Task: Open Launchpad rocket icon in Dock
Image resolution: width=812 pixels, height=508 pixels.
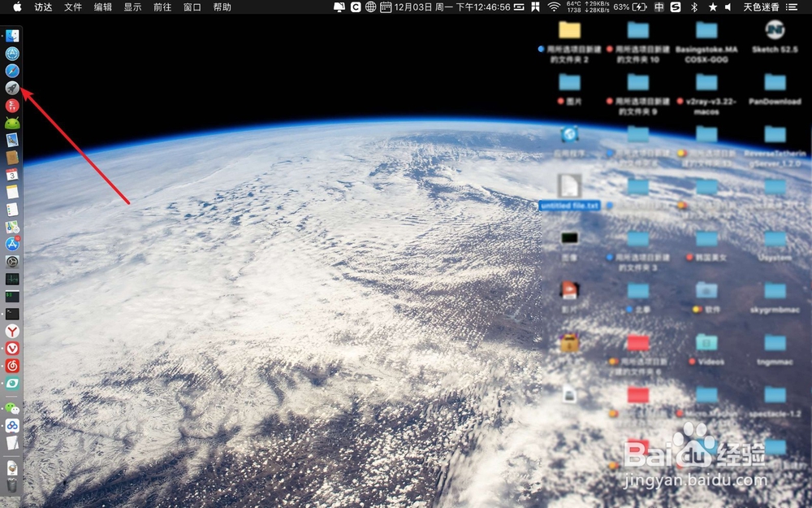Action: [12, 88]
